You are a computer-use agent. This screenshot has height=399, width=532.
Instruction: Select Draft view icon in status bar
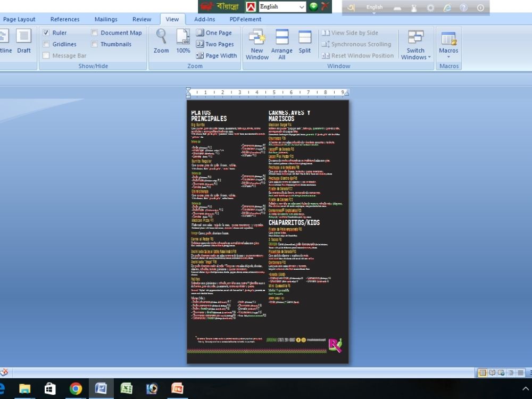520,373
